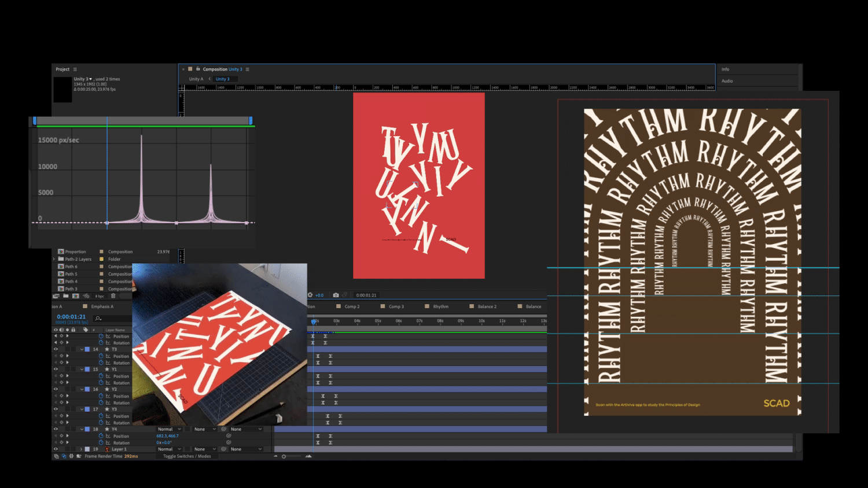The width and height of the screenshot is (868, 488).
Task: Hide layer 18 Y4 with eye icon
Action: (56, 429)
